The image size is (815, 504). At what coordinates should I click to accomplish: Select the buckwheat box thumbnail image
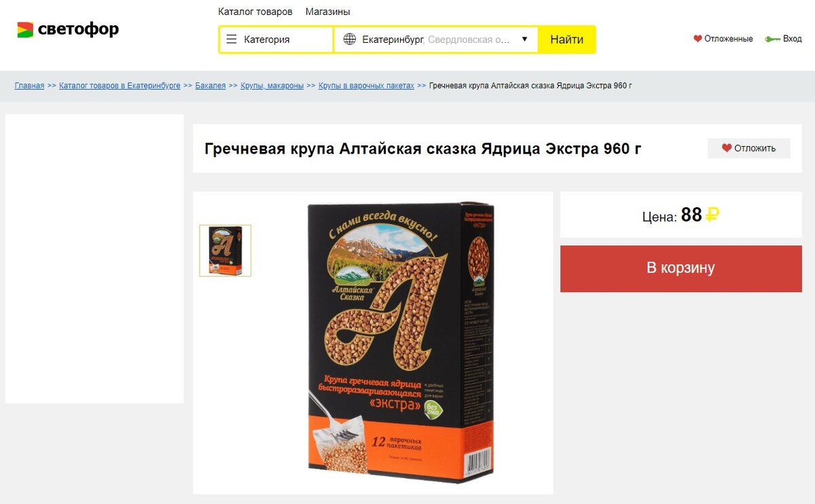click(x=225, y=251)
